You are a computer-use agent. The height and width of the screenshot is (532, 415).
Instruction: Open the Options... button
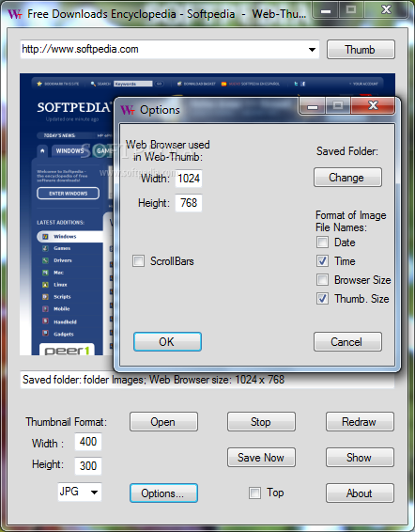pos(163,493)
